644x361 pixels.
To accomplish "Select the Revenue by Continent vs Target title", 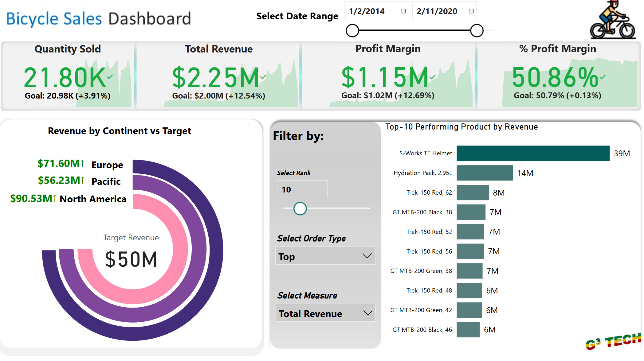I will click(x=130, y=130).
